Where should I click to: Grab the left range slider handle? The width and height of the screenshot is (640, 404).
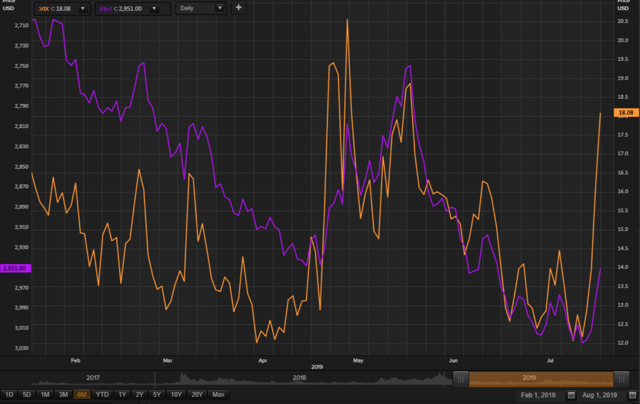click(460, 379)
